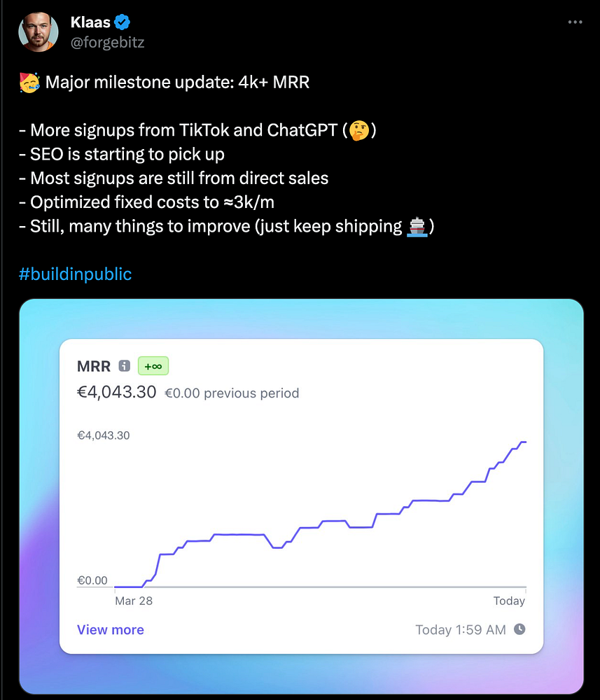The width and height of the screenshot is (600, 700).
Task: Open the #buildinpublic hashtag
Action: (76, 274)
